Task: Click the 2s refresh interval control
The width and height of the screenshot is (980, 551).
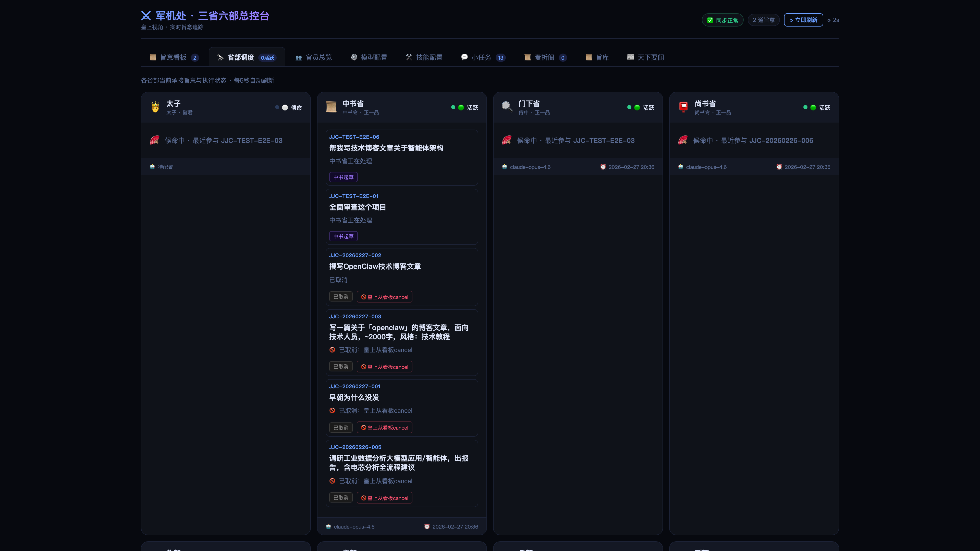Action: (833, 20)
